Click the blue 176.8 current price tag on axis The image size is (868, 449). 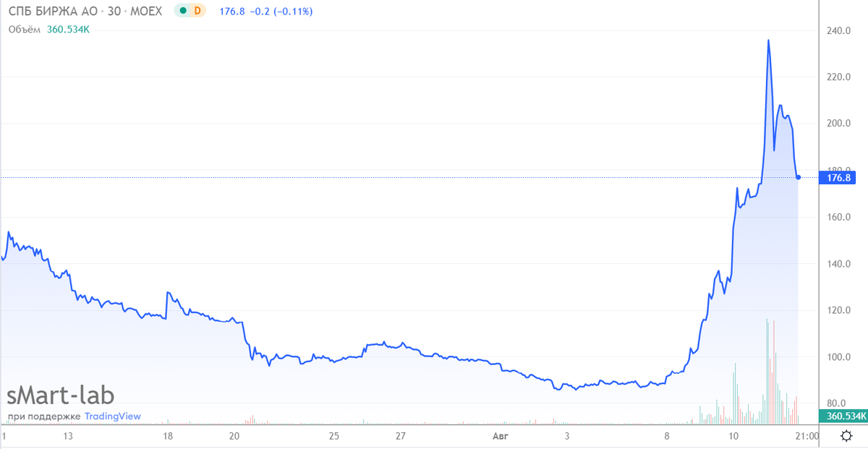(x=837, y=177)
